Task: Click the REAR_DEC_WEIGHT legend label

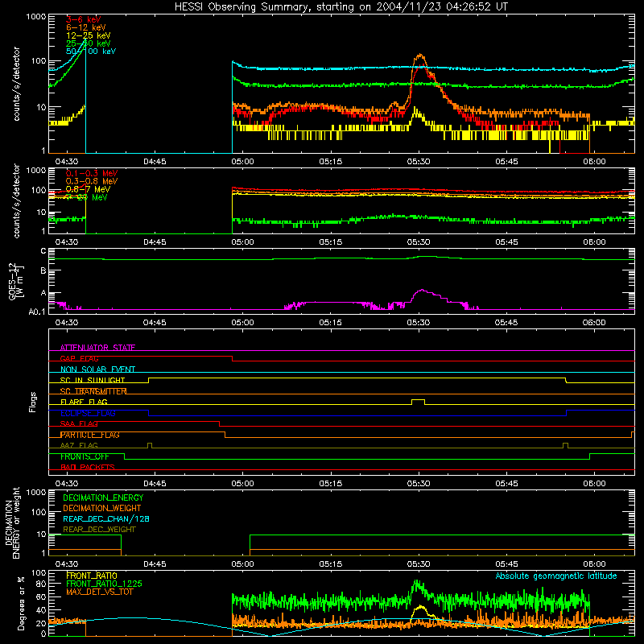Action: click(99, 530)
